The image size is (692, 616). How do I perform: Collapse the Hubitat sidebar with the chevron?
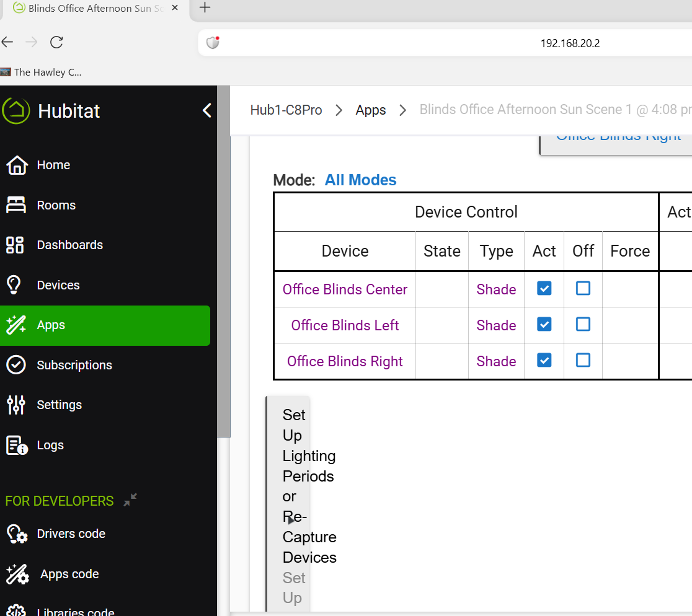pos(207,111)
